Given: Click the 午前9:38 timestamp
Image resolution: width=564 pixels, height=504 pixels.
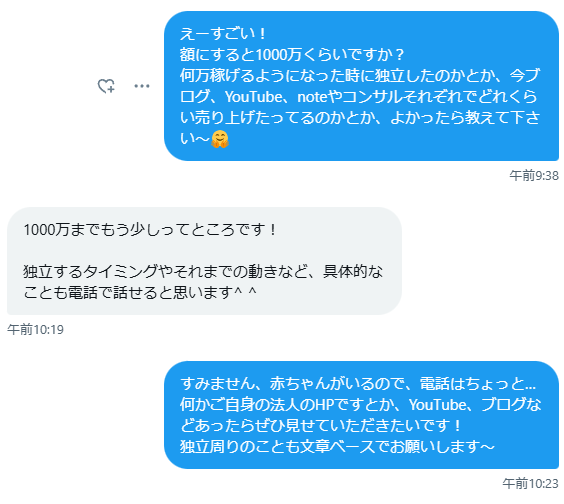Looking at the screenshot, I should click(534, 176).
